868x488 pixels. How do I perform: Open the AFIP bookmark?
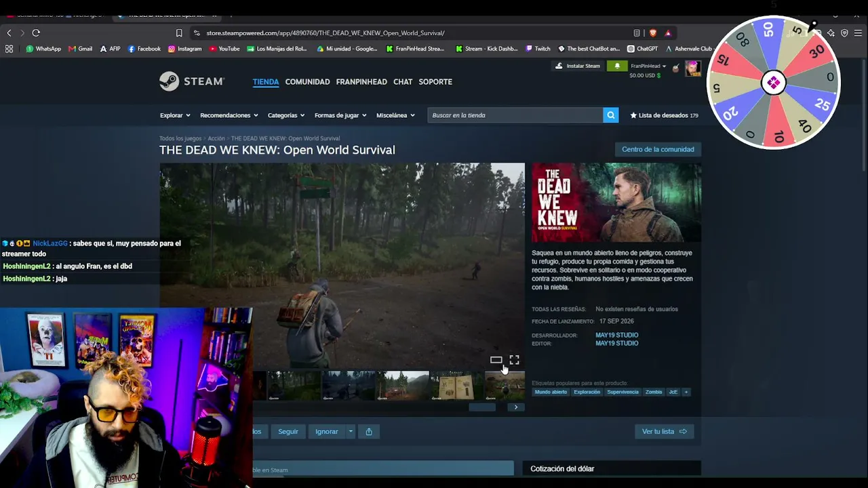[110, 49]
